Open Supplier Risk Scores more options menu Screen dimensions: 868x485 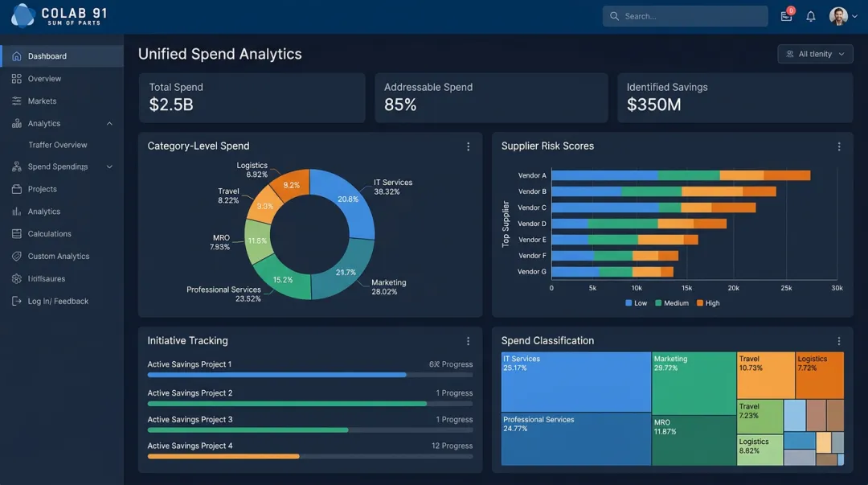click(839, 146)
